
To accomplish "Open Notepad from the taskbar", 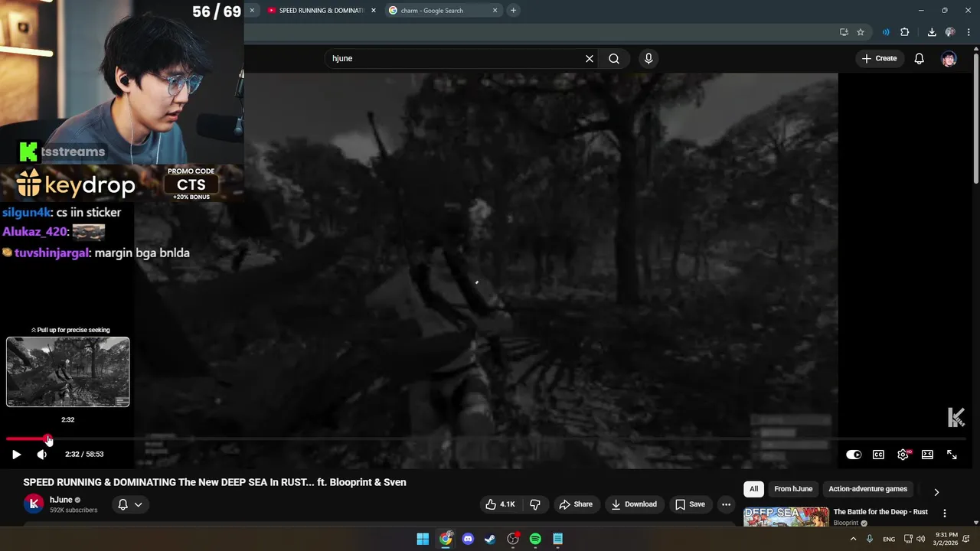I will (558, 539).
